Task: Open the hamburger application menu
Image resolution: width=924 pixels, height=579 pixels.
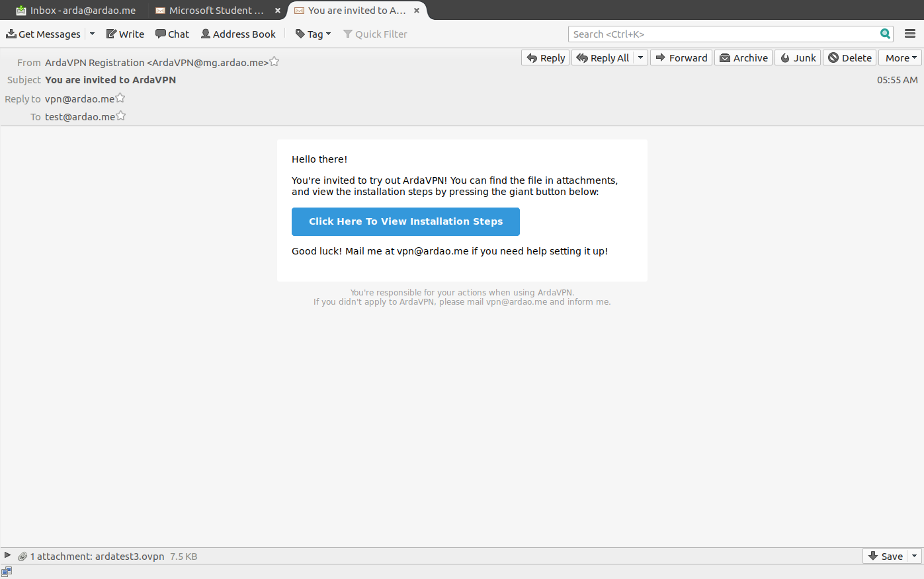Action: pyautogui.click(x=910, y=34)
